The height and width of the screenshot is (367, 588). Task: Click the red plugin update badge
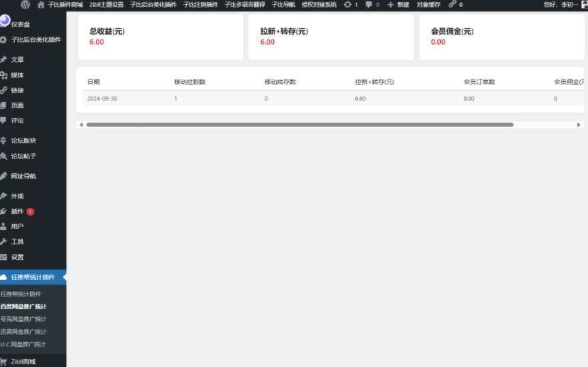[31, 212]
